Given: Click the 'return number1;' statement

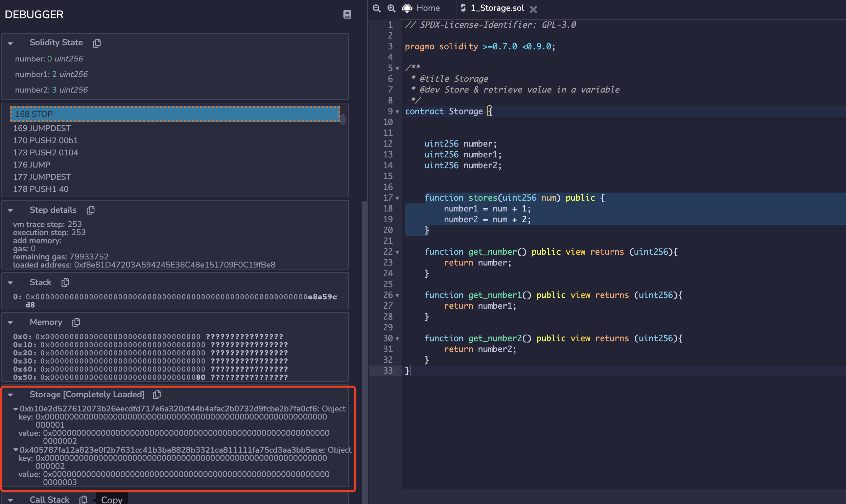Looking at the screenshot, I should pos(480,306).
